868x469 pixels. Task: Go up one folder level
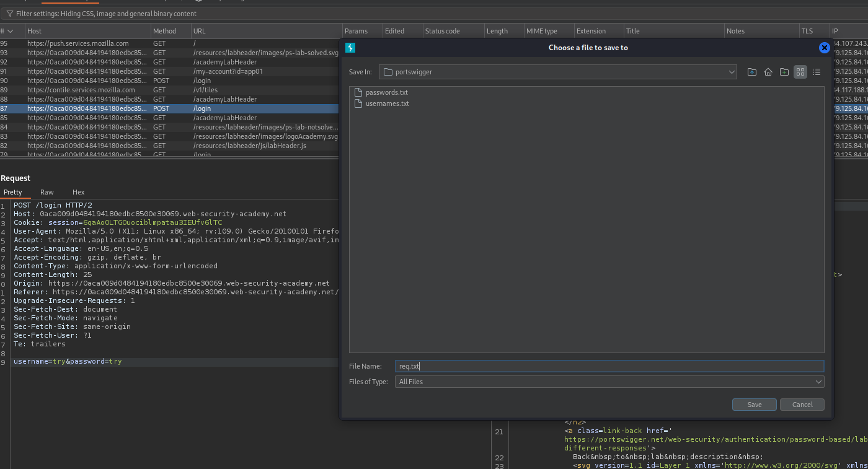(x=752, y=72)
